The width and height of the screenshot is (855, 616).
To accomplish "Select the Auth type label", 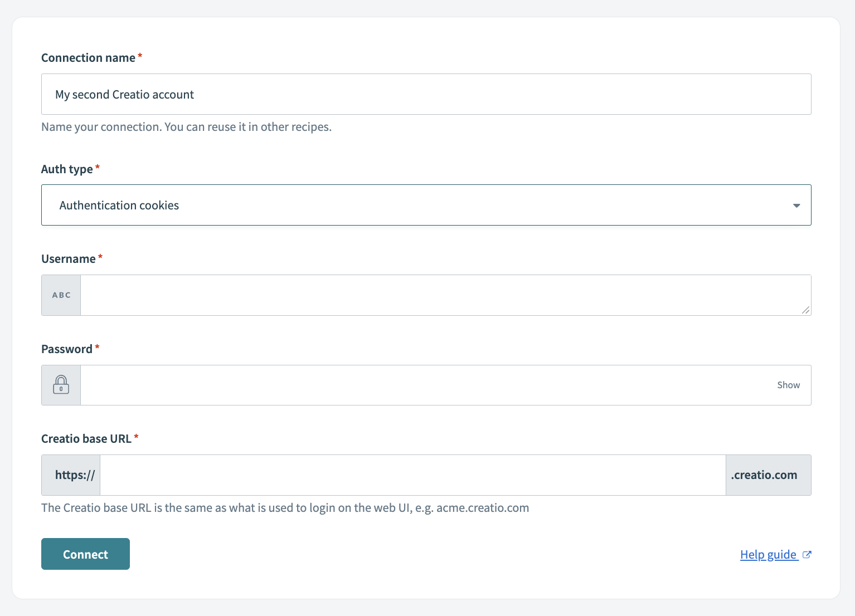I will 67,169.
